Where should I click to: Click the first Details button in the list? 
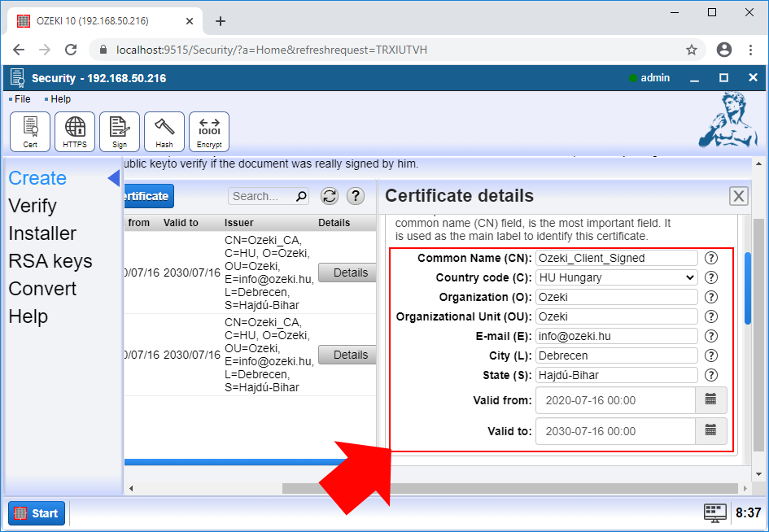click(347, 273)
